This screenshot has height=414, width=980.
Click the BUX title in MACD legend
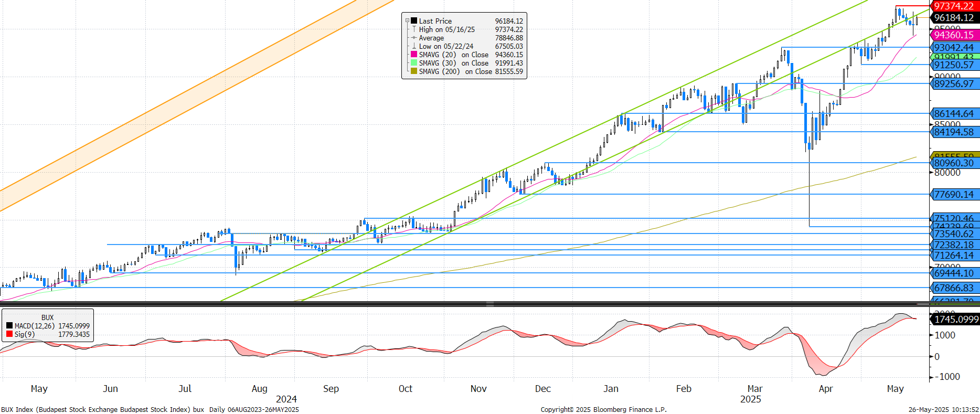point(47,317)
